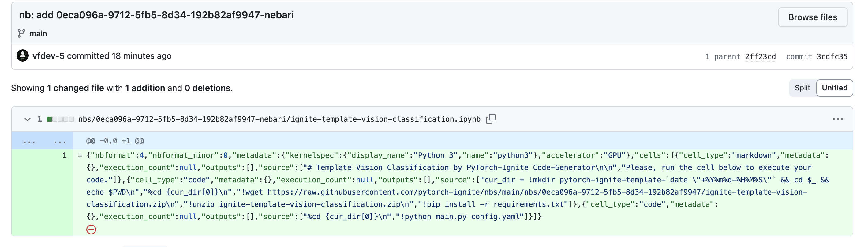Image resolution: width=868 pixels, height=247 pixels.
Task: Expand hidden lines using left ellipsis
Action: point(29,141)
